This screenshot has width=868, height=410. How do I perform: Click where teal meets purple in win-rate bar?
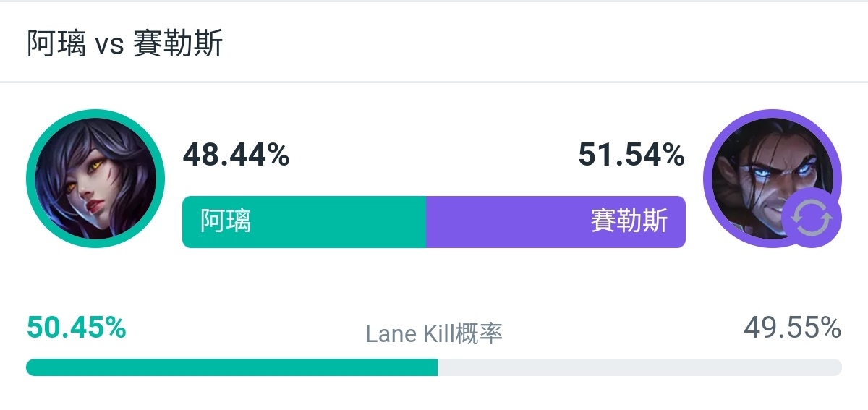point(426,222)
